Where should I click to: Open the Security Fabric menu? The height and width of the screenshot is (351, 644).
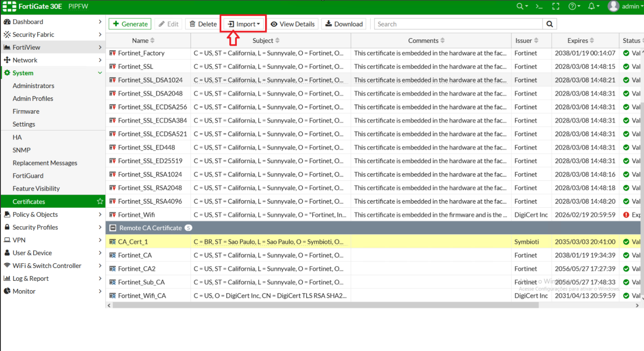(53, 34)
